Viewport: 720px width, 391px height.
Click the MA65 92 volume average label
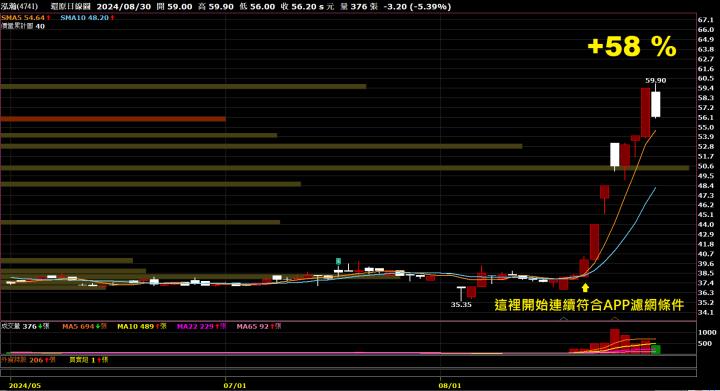click(x=253, y=326)
